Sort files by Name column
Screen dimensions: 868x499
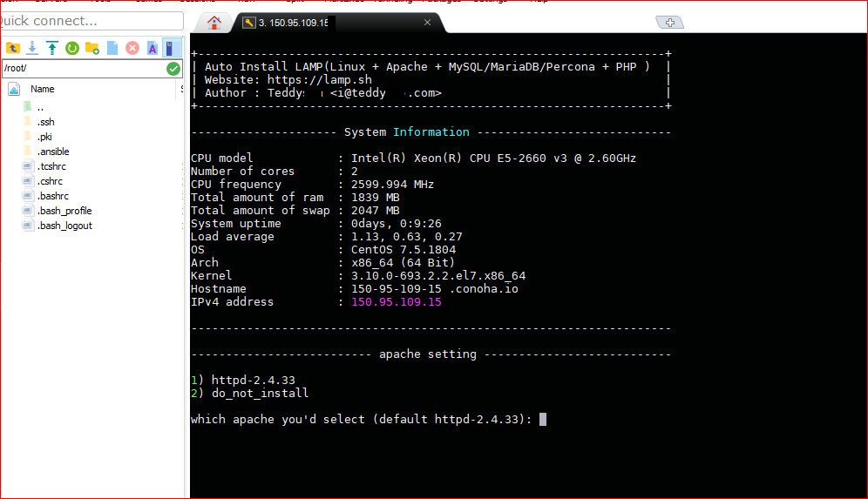(x=42, y=89)
